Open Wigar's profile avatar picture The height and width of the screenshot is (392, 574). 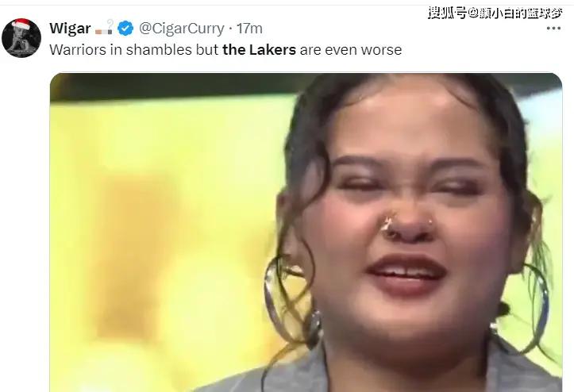coord(21,38)
